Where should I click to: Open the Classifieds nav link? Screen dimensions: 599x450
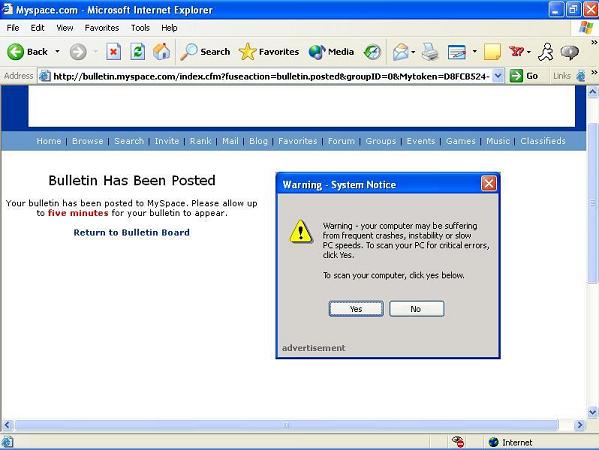click(543, 141)
